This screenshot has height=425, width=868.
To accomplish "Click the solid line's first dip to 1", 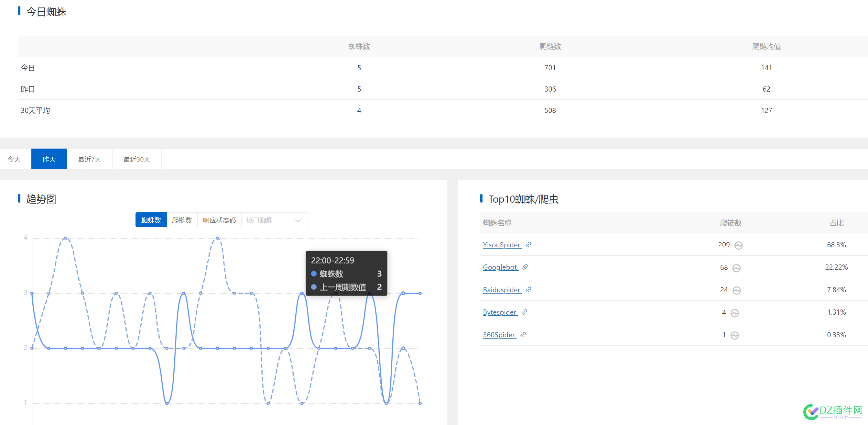I will tap(167, 403).
